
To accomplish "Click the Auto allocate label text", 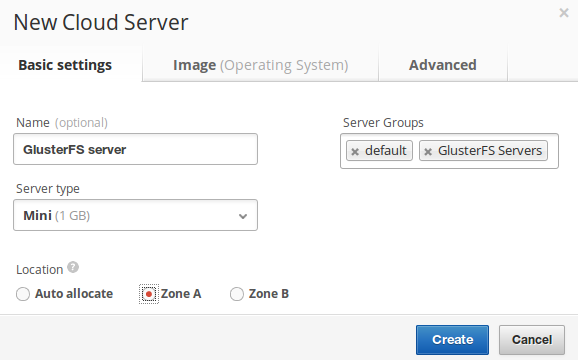I will [74, 294].
